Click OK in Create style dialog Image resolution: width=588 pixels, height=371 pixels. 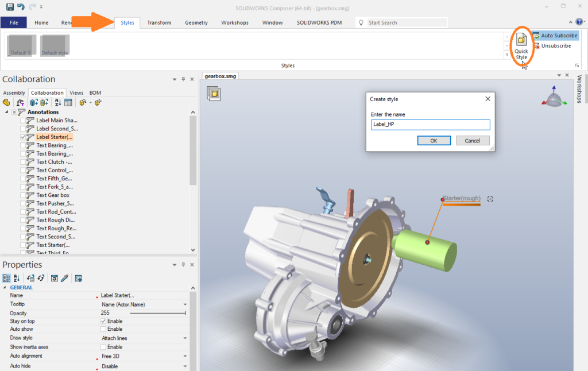pyautogui.click(x=434, y=141)
